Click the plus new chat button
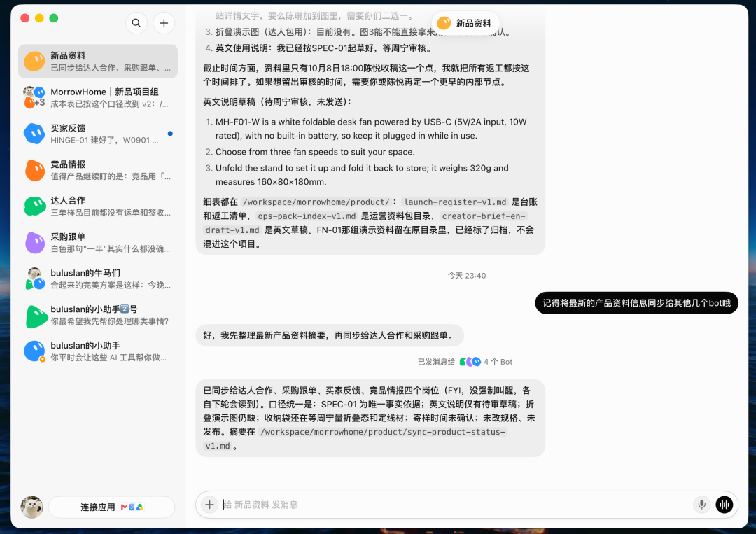 (164, 23)
